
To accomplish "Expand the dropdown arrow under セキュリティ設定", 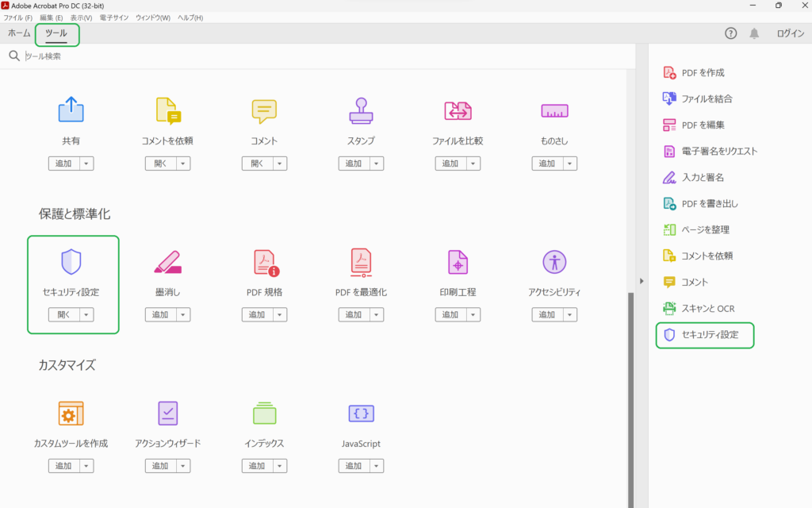I will pyautogui.click(x=86, y=314).
